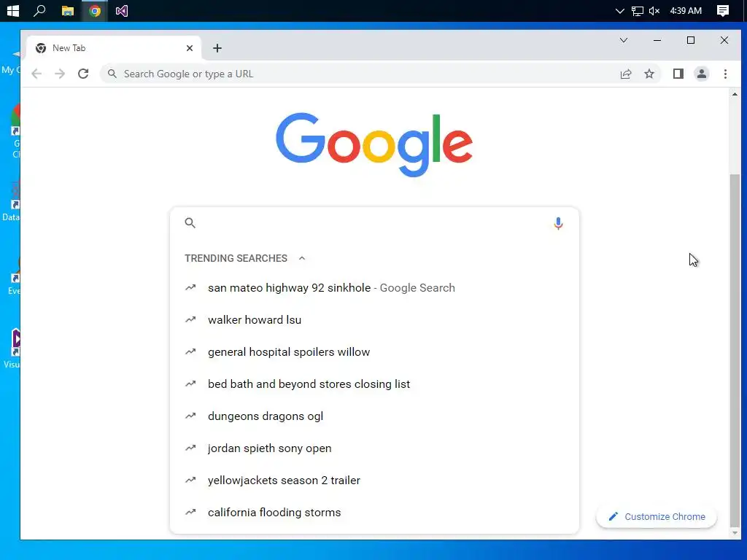Click trending arrow beside dungeons dragons ogl
This screenshot has height=560, width=747.
click(x=190, y=416)
